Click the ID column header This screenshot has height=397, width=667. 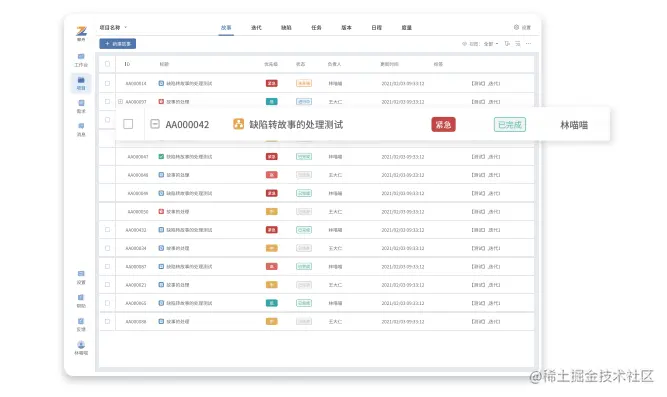(127, 64)
